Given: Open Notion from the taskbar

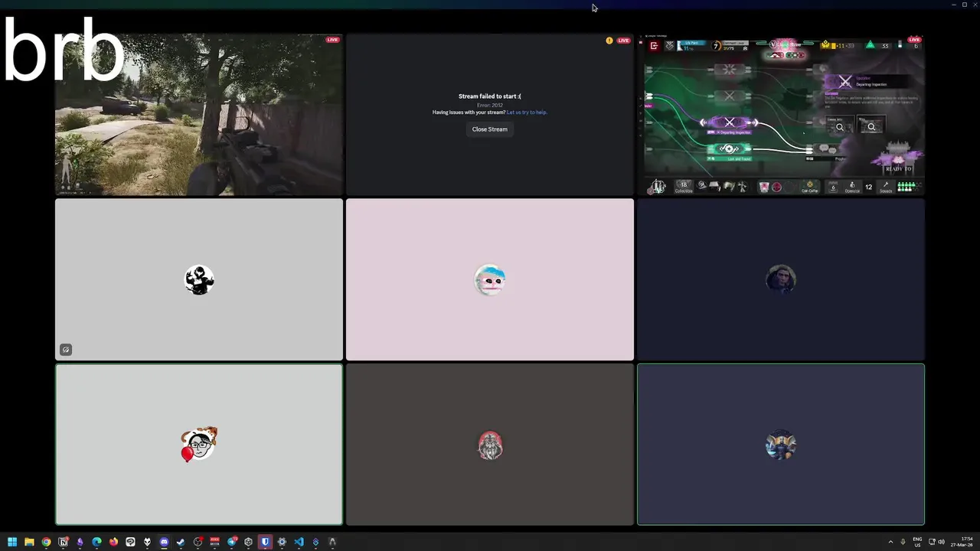Looking at the screenshot, I should pyautogui.click(x=63, y=542).
